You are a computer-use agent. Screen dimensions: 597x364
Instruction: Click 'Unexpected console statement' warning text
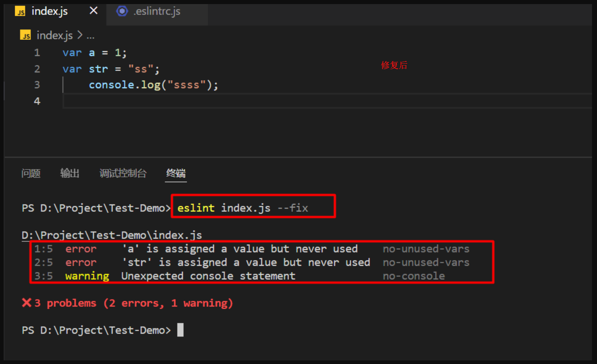point(208,276)
